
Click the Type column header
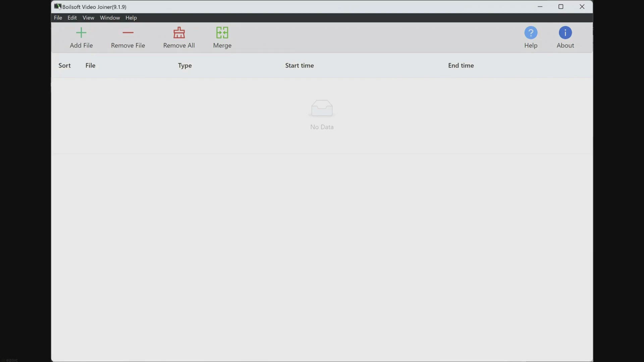tap(185, 66)
